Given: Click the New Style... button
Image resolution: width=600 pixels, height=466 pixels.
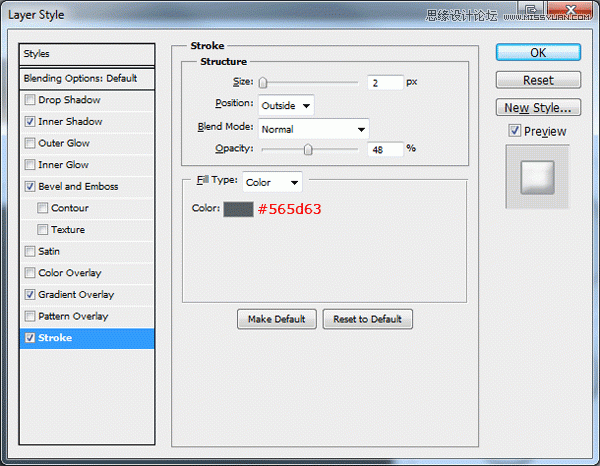Looking at the screenshot, I should 538,108.
